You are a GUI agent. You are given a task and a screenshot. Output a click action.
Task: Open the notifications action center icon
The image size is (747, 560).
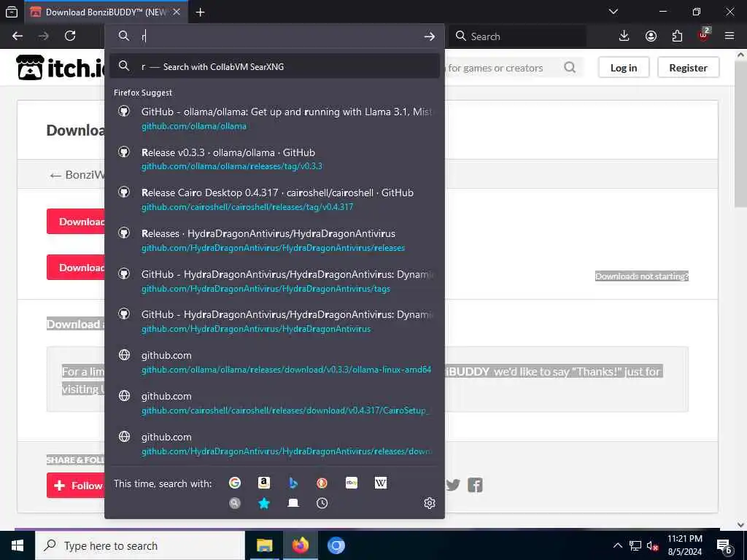(x=724, y=546)
